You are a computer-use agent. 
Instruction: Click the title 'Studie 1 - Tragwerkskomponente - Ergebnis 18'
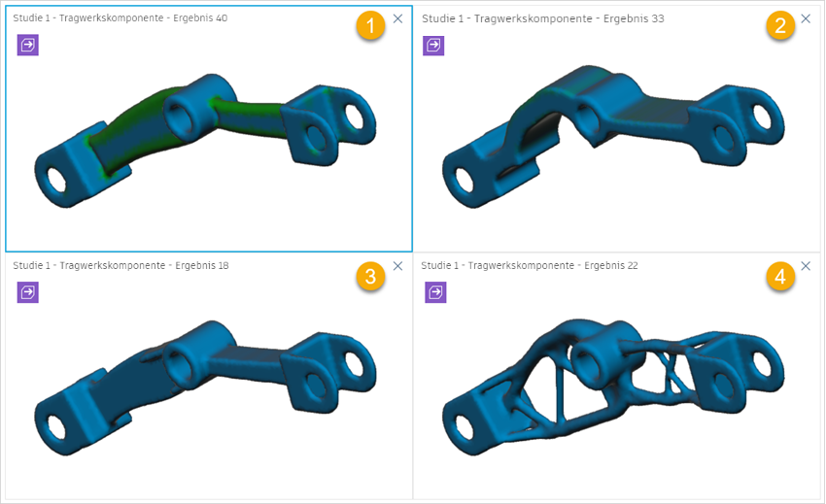[120, 265]
